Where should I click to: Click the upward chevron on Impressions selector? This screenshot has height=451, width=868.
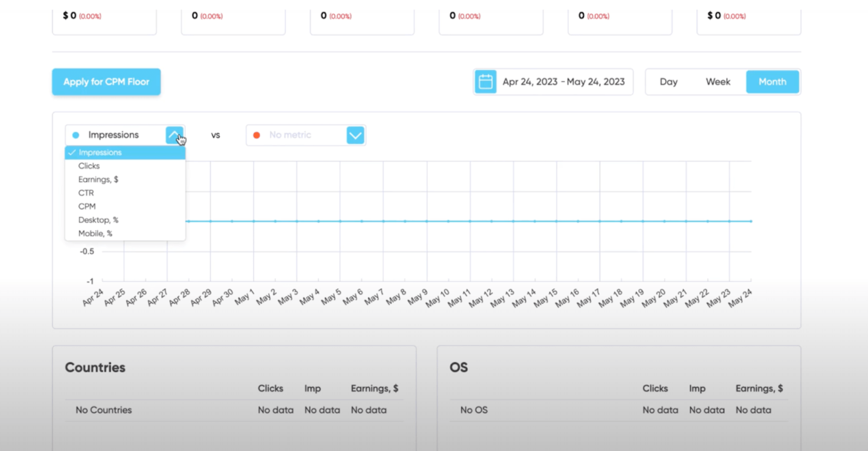click(x=175, y=135)
